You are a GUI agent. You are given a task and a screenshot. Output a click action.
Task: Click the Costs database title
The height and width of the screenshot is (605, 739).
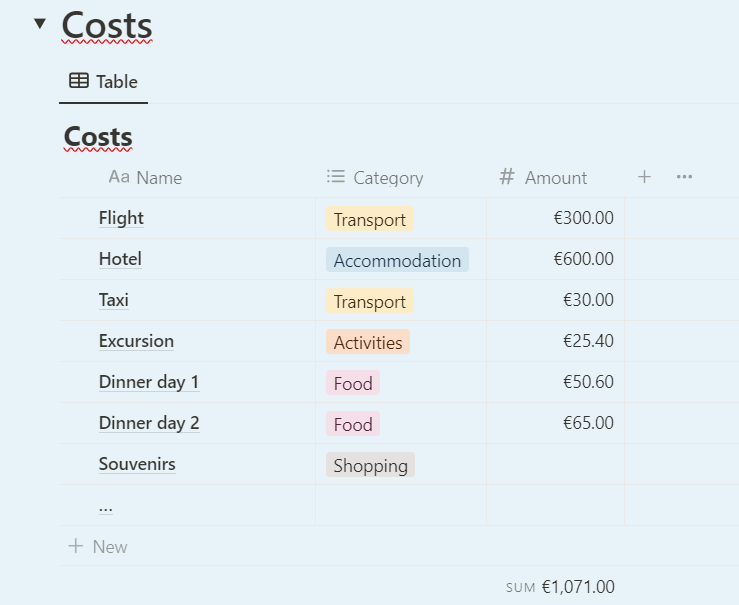tap(98, 137)
